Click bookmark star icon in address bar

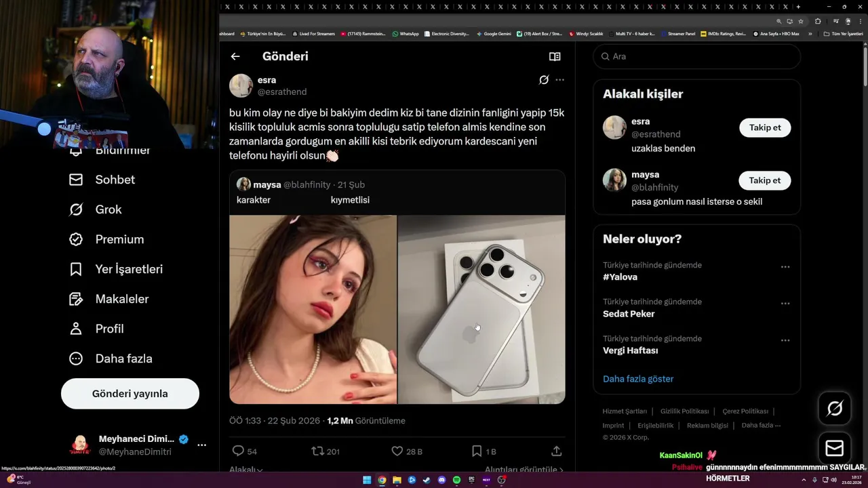point(801,21)
